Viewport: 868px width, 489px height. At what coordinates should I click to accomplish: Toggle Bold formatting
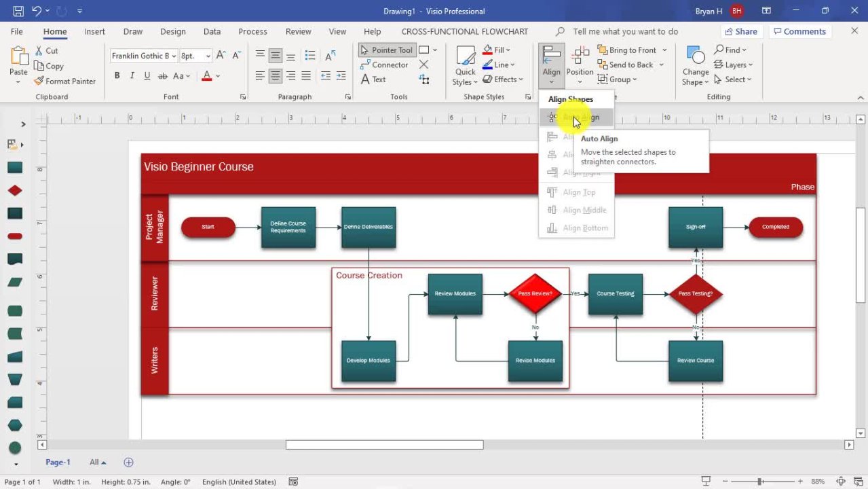117,76
